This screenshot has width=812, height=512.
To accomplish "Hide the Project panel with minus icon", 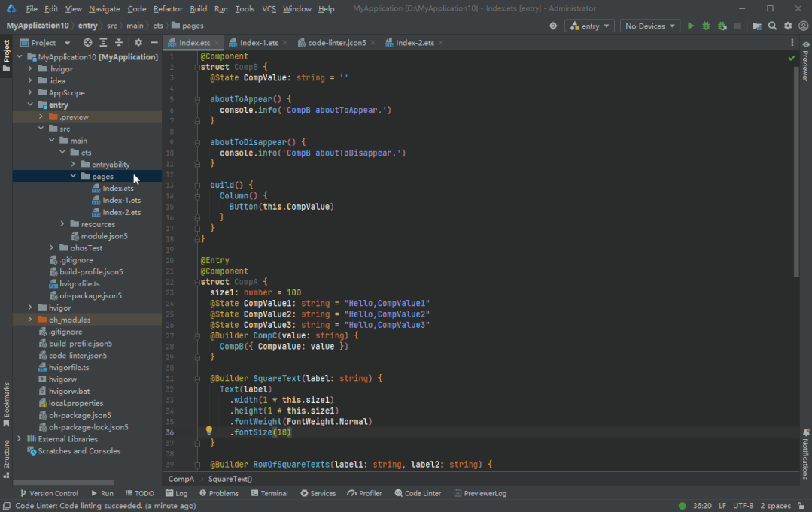I will point(154,42).
